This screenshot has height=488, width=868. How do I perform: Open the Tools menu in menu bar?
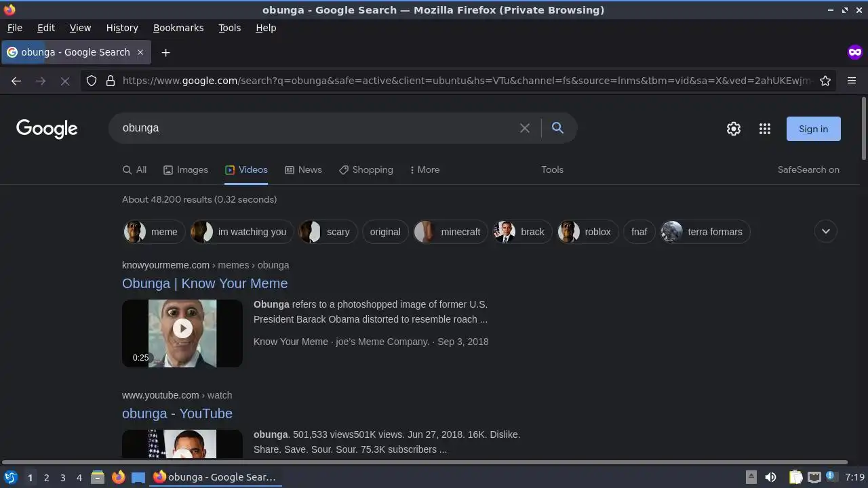click(x=229, y=28)
